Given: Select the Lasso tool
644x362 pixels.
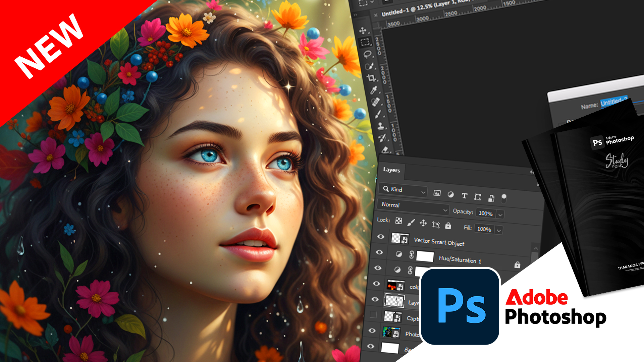Looking at the screenshot, I should (x=367, y=54).
